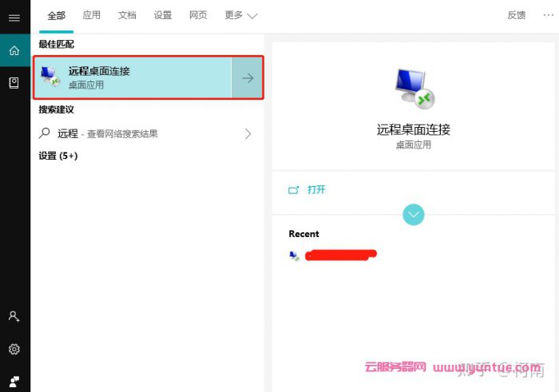
Task: Expand details with the round down-chevron button
Action: pos(414,214)
